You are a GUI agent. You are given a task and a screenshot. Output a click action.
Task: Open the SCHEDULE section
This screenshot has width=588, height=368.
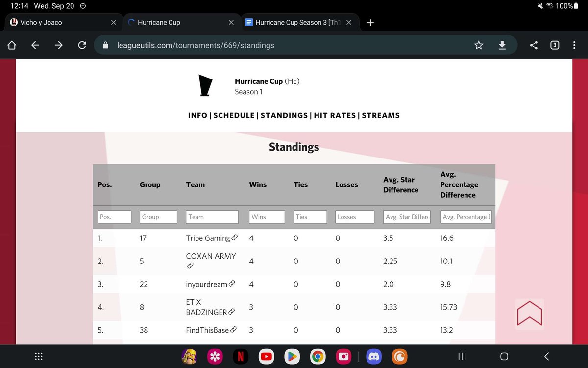234,115
